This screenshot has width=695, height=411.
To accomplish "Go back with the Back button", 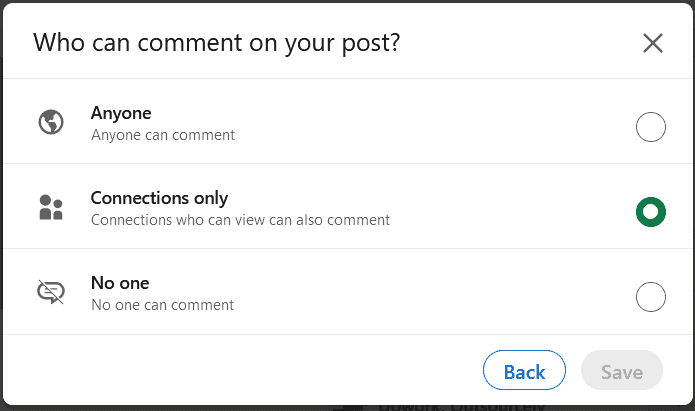I will (524, 370).
